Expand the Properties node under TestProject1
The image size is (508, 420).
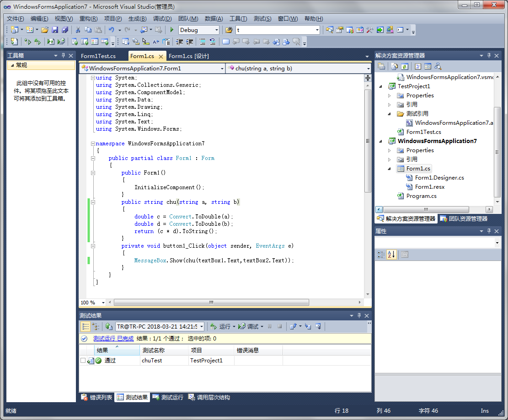coord(390,96)
